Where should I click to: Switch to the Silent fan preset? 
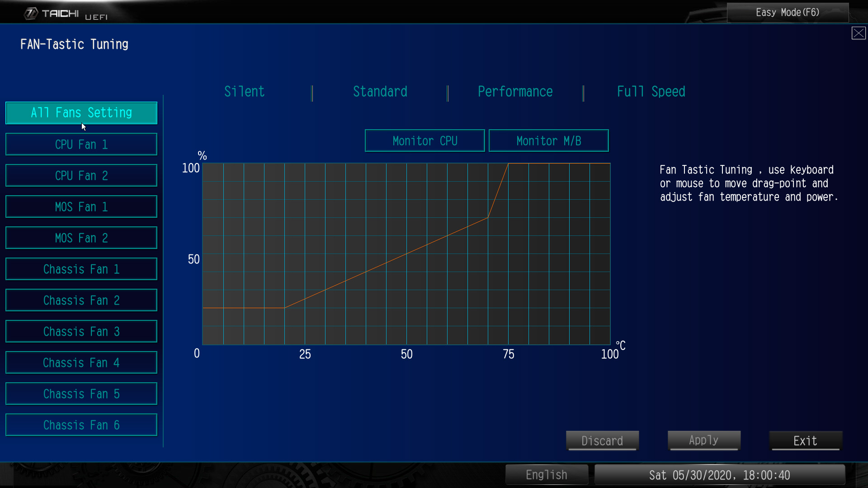tap(244, 91)
